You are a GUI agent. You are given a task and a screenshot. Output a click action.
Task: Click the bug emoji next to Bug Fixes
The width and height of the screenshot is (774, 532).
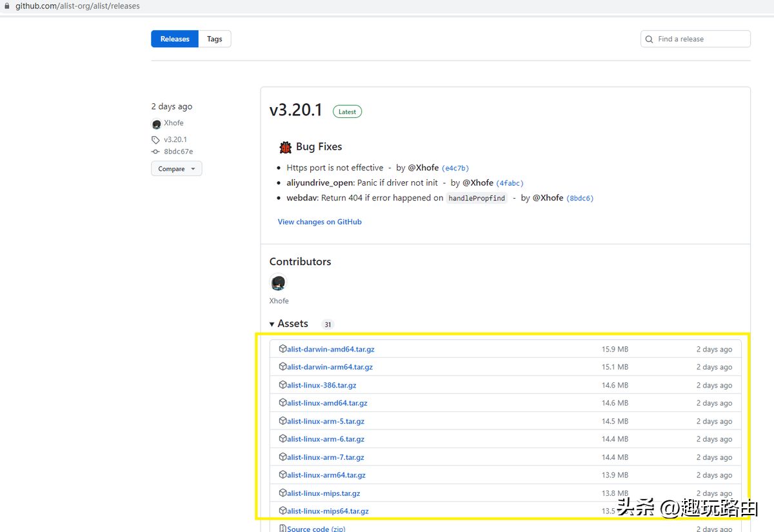pyautogui.click(x=285, y=147)
